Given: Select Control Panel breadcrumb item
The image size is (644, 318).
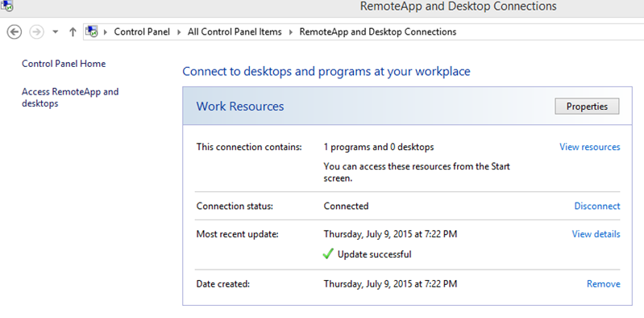Looking at the screenshot, I should pos(142,31).
